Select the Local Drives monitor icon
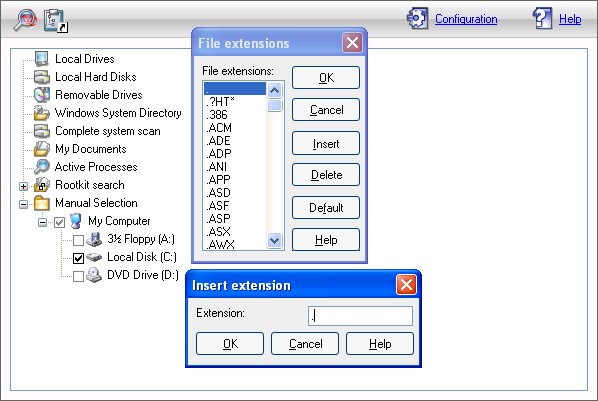Image resolution: width=598 pixels, height=401 pixels. pyautogui.click(x=41, y=59)
